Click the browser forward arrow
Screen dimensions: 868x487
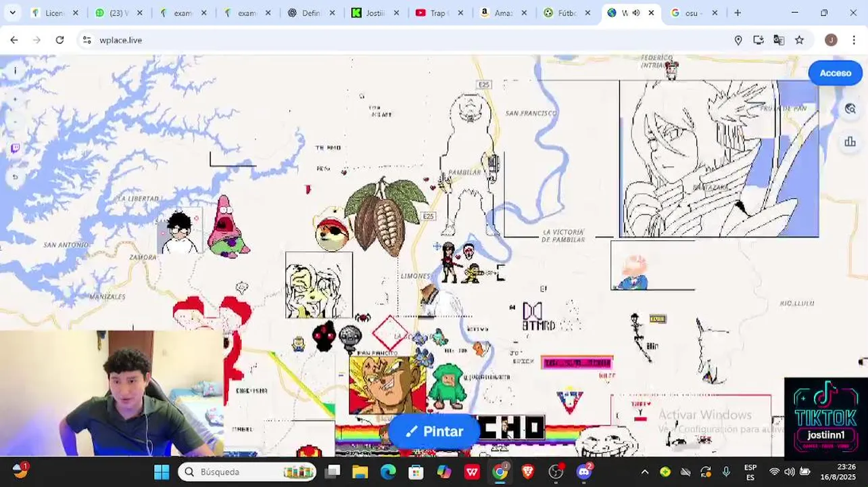37,40
